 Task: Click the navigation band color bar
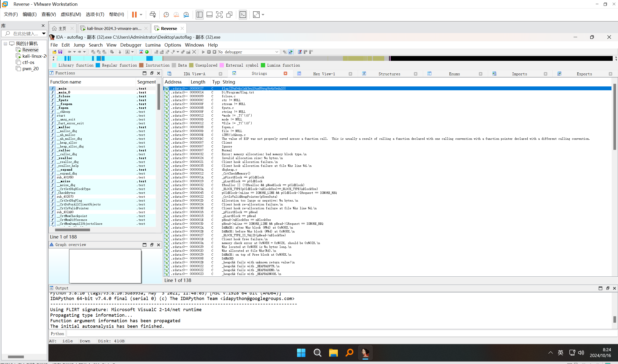coord(334,58)
